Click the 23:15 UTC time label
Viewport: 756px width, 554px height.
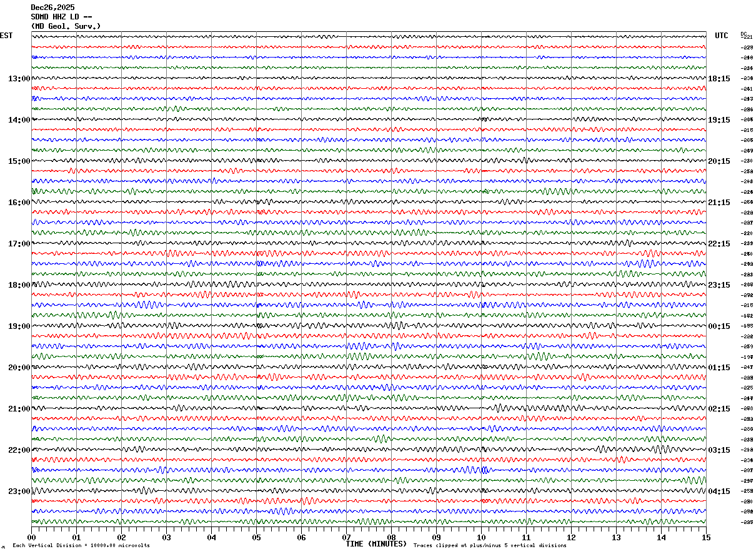click(x=719, y=285)
